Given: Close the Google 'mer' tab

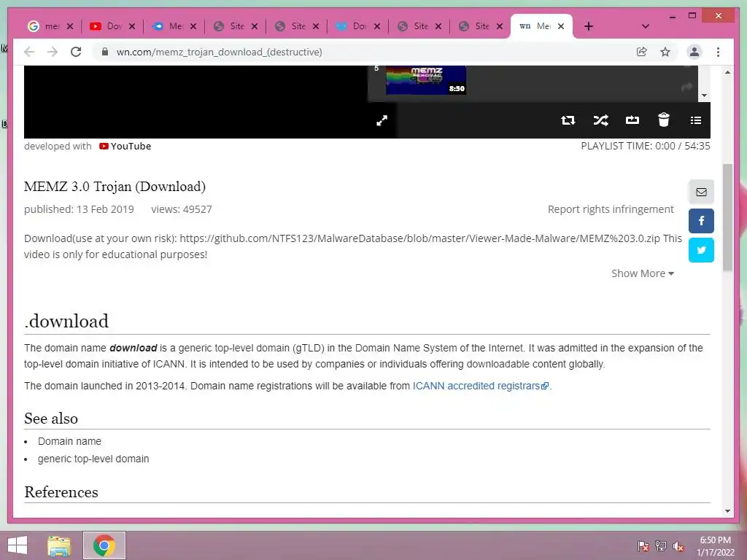Looking at the screenshot, I should [70, 26].
